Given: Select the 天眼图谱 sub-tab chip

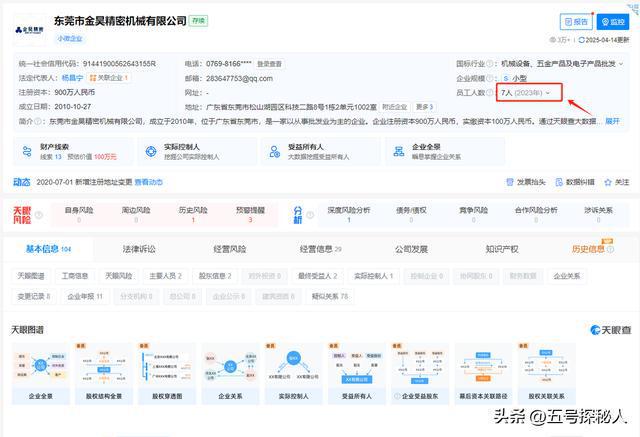Looking at the screenshot, I should coord(31,276).
